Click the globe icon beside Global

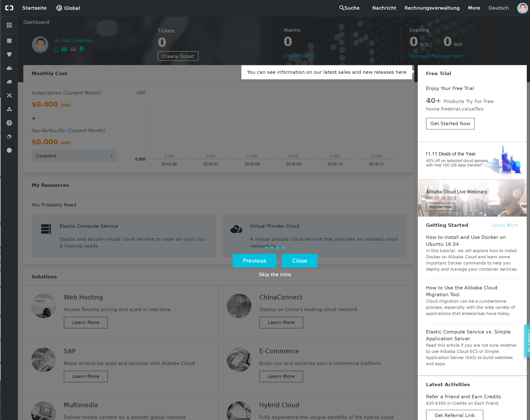point(59,8)
